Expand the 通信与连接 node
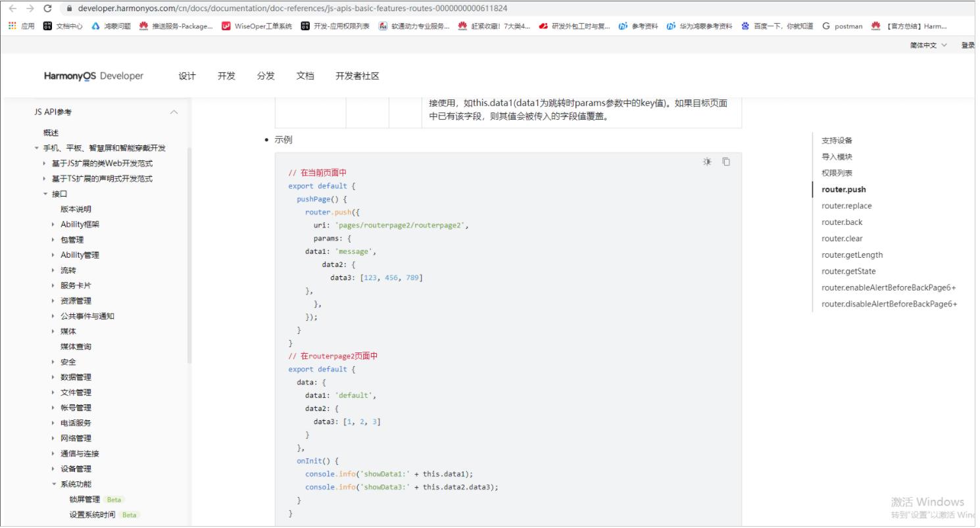The image size is (980, 528). point(53,454)
